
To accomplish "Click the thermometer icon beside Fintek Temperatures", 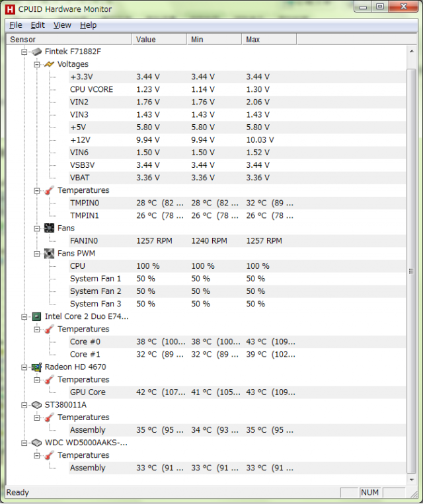I will (x=49, y=190).
